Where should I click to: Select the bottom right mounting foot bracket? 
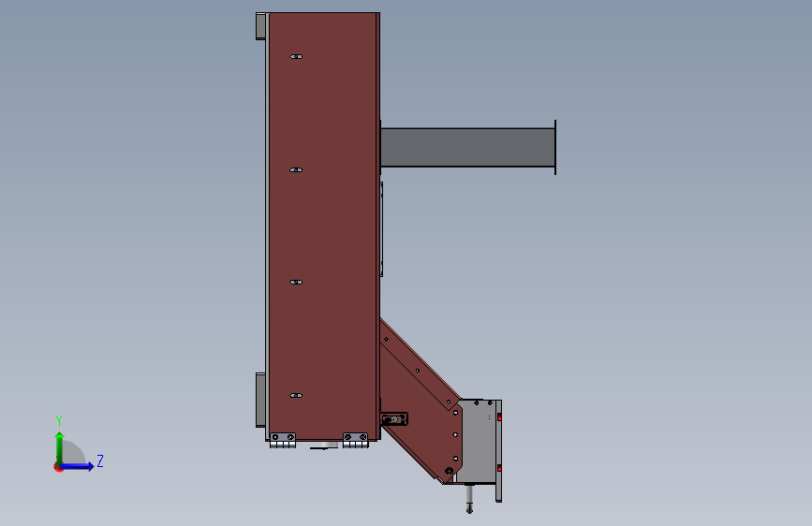click(355, 440)
